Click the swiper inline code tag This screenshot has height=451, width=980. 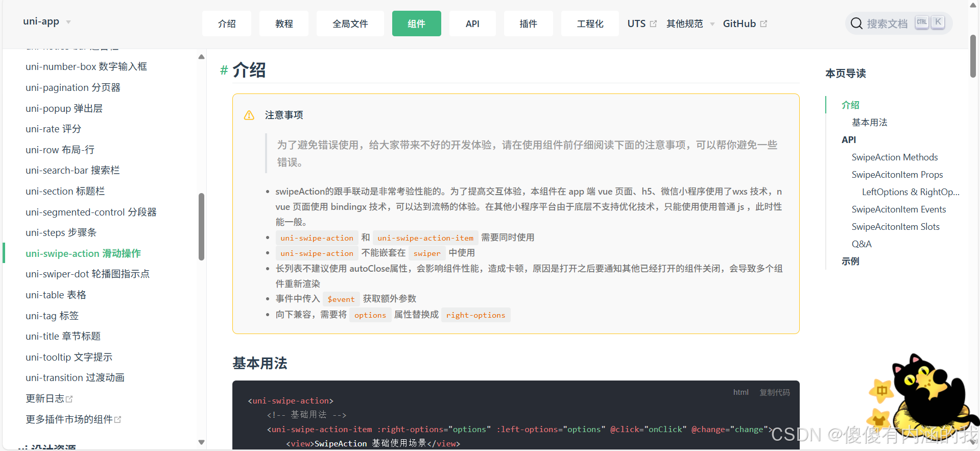(427, 253)
